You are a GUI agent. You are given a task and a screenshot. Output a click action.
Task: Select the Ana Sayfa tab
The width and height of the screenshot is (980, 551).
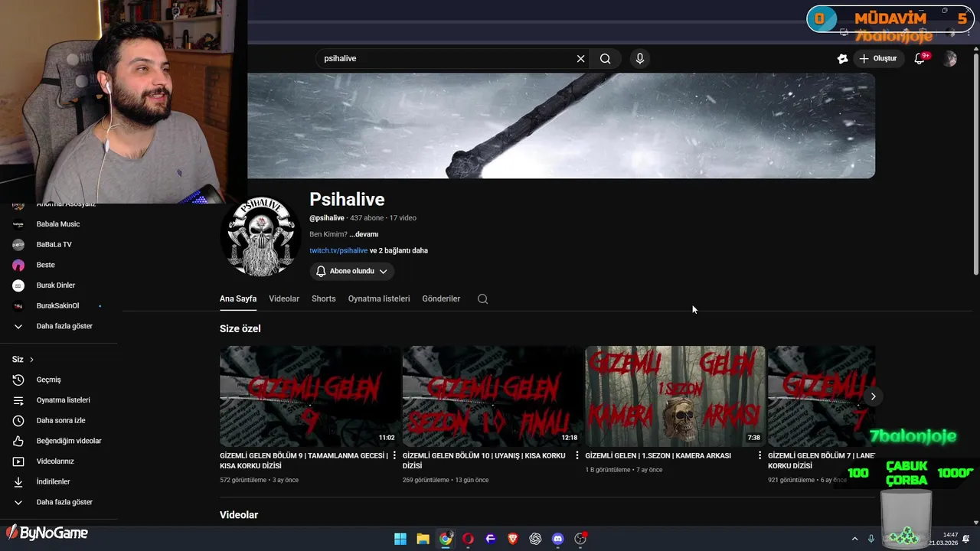tap(238, 298)
